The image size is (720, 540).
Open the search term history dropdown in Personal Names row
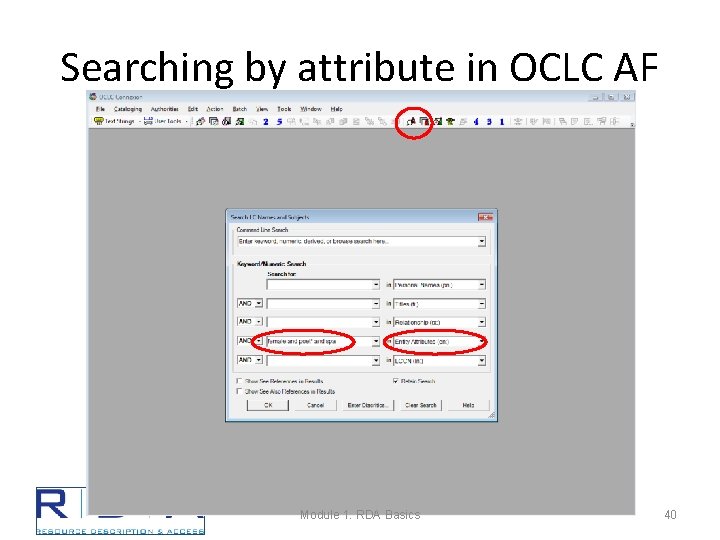(x=376, y=285)
